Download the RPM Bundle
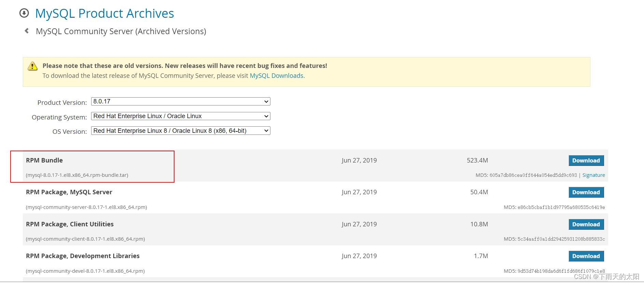The width and height of the screenshot is (644, 283). pyautogui.click(x=586, y=160)
